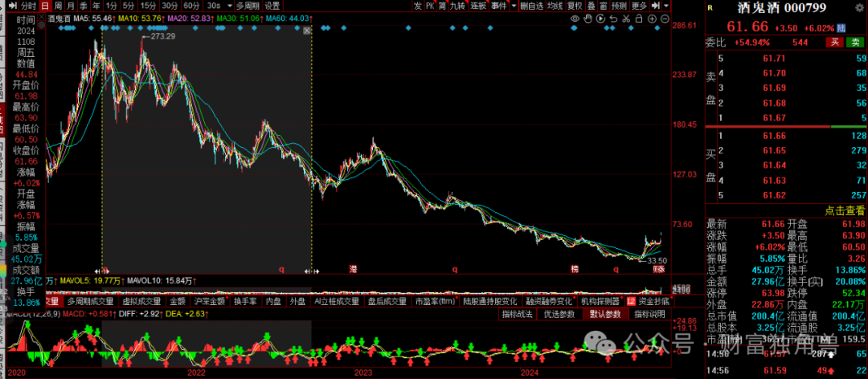Viewport: 868px width, 379px height.
Task: Open 优选参数 button
Action: click(559, 314)
